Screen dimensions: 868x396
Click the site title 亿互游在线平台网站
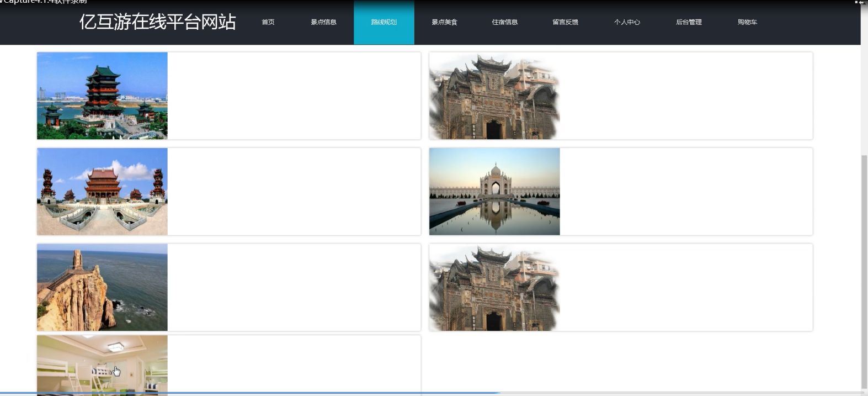pos(158,22)
